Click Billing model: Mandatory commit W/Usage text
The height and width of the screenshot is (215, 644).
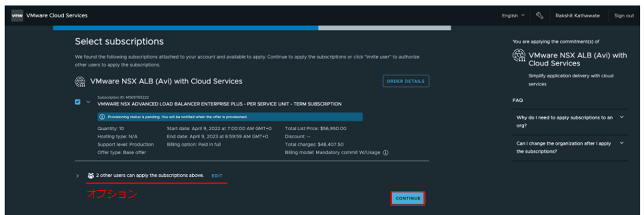tap(332, 152)
